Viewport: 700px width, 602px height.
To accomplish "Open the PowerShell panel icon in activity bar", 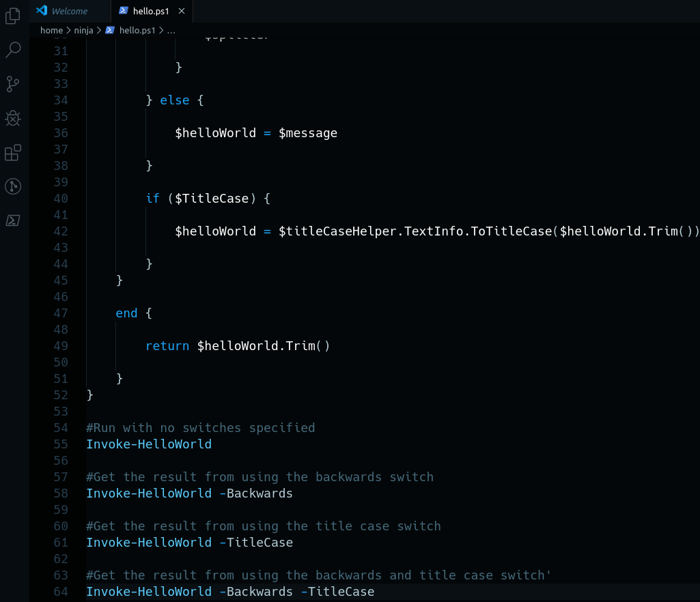I will pyautogui.click(x=13, y=220).
